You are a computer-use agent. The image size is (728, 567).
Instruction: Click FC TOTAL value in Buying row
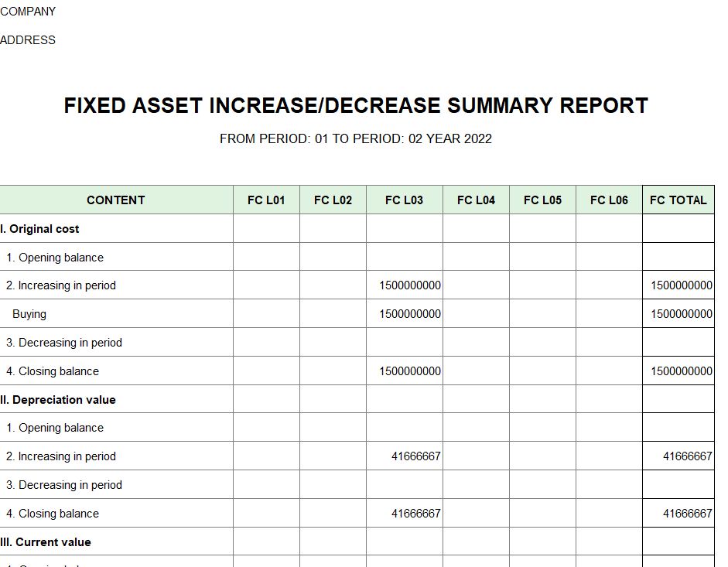pos(681,314)
